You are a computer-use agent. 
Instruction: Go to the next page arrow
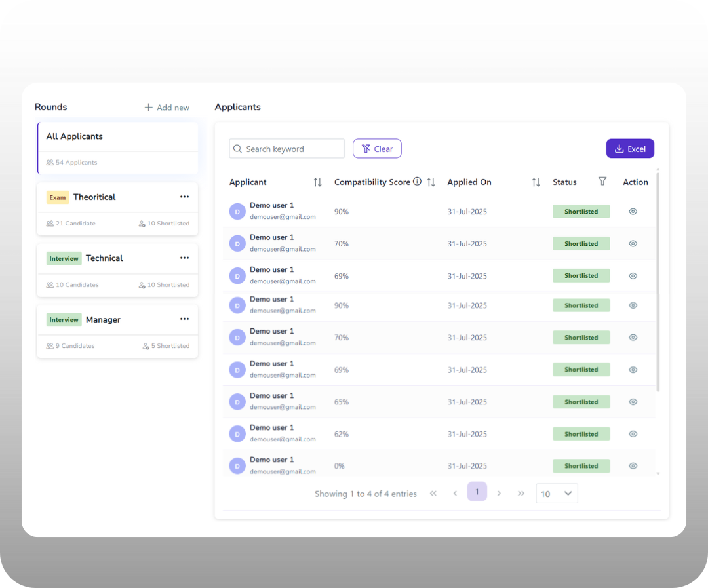pos(499,494)
